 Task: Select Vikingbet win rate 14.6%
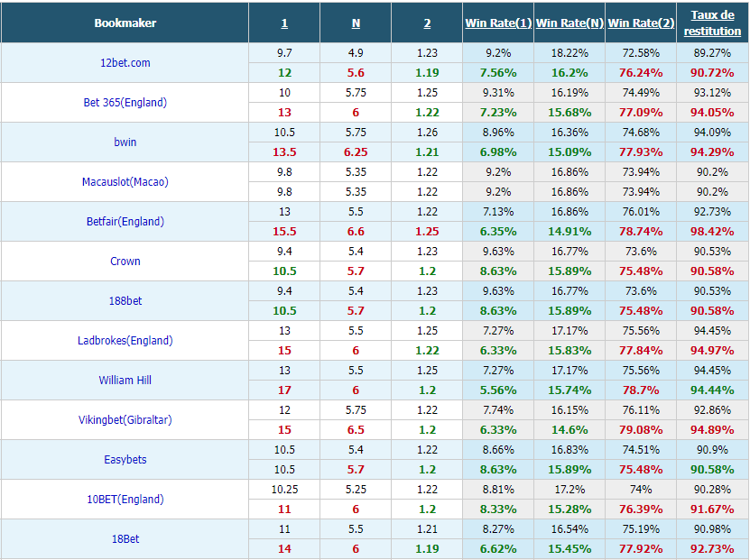coord(569,429)
